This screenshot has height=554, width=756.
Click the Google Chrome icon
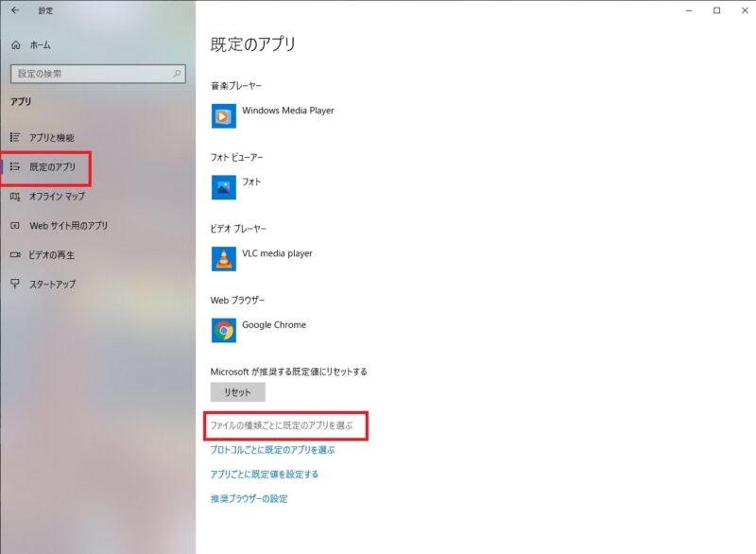224,330
